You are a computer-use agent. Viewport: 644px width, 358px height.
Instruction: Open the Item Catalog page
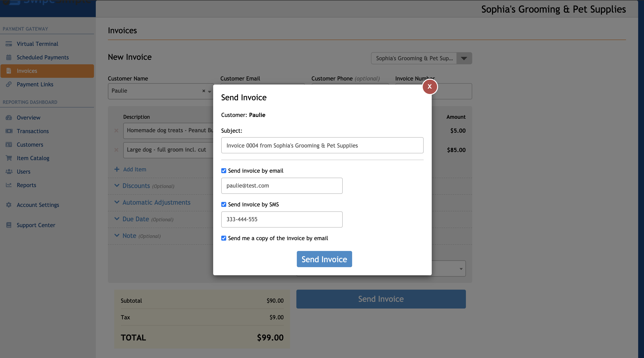[33, 158]
